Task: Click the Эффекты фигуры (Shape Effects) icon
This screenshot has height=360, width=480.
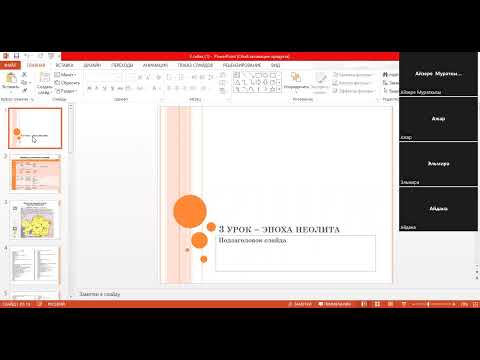Action: 335,91
